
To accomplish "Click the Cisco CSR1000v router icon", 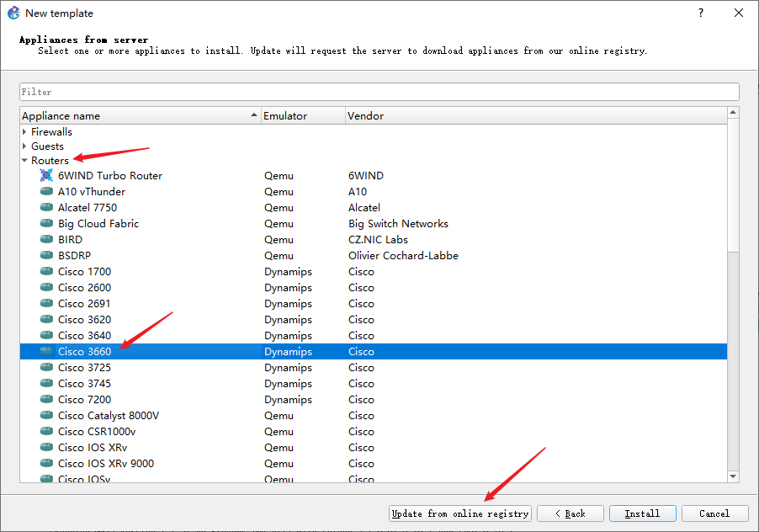I will [x=46, y=431].
